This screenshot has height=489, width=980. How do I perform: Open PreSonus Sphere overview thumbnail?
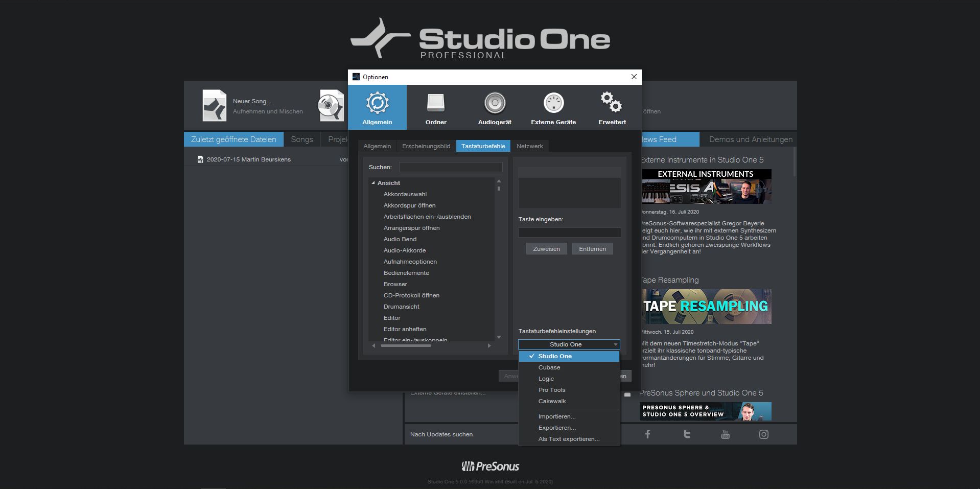pos(706,411)
